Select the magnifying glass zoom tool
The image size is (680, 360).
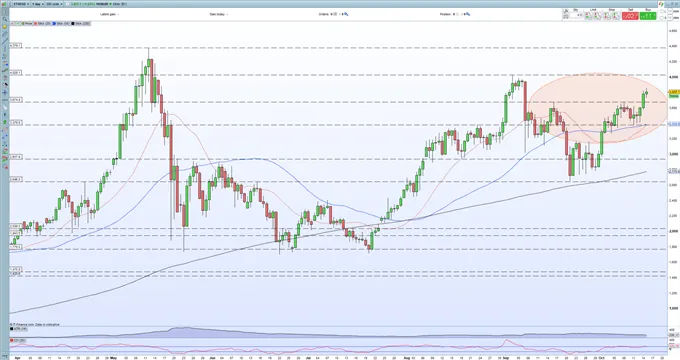tap(5, 19)
